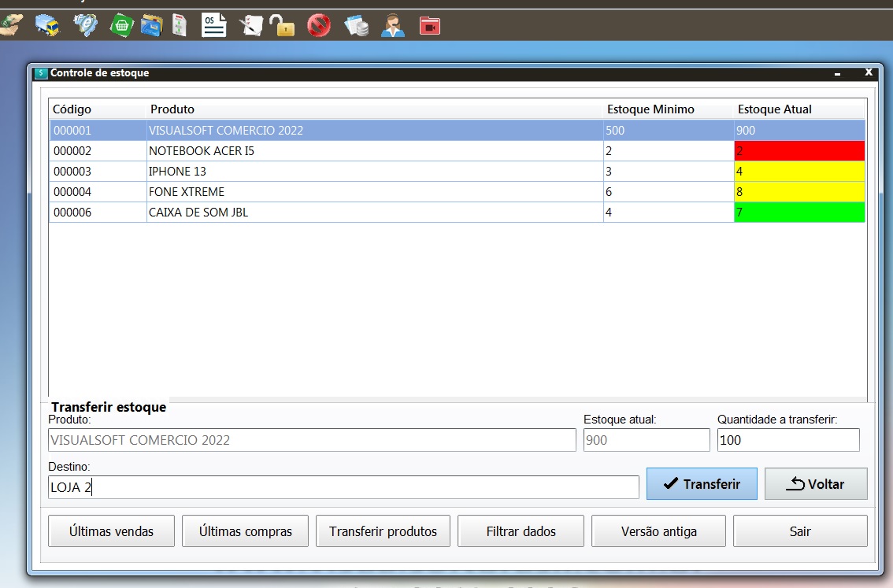Click code 000001 cell
Image resolution: width=893 pixels, height=588 pixels.
pos(98,131)
